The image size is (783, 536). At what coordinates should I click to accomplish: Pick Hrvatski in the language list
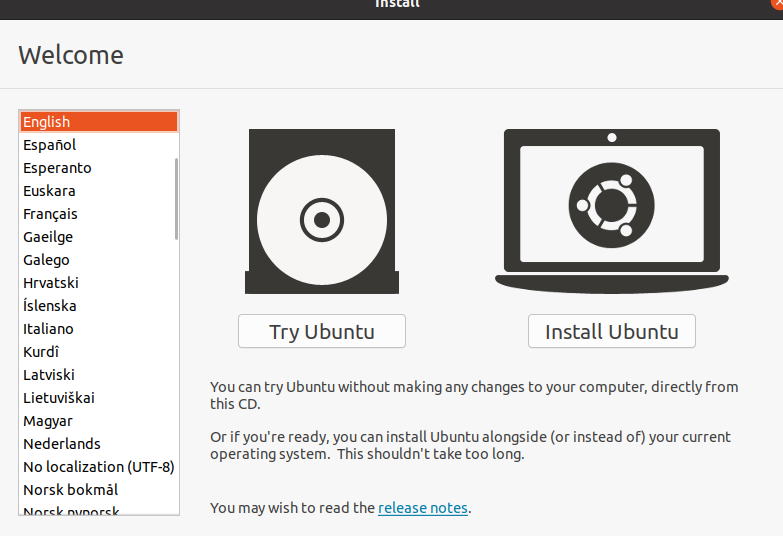click(x=50, y=283)
